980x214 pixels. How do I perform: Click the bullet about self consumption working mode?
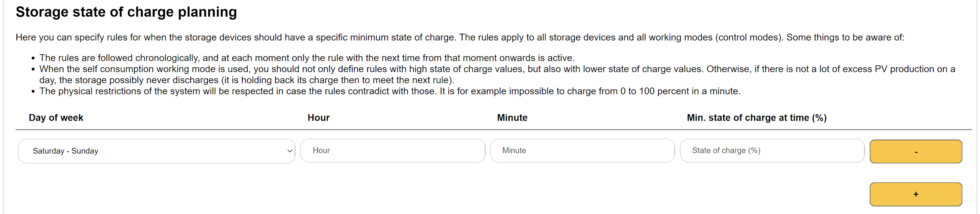pos(459,69)
